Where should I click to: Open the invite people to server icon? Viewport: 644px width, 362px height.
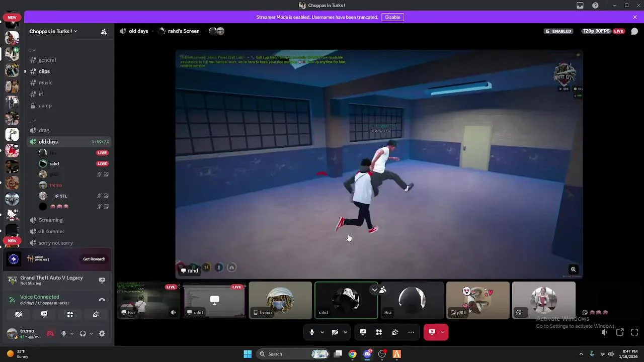pyautogui.click(x=104, y=31)
